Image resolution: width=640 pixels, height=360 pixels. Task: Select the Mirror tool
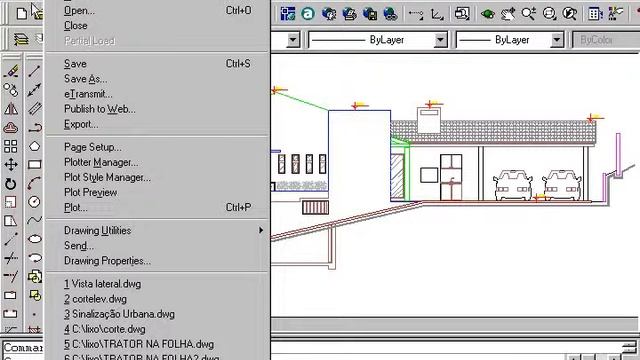click(11, 109)
